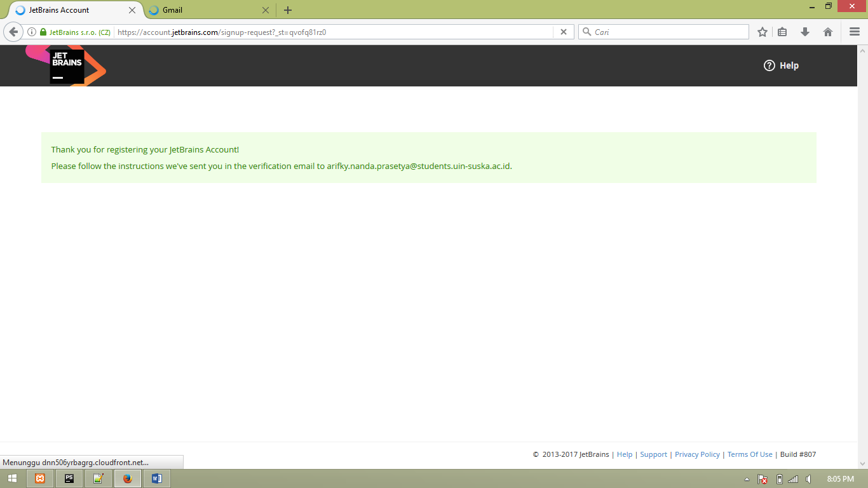Show hidden tray icons arrow
The image size is (868, 488).
click(x=747, y=479)
